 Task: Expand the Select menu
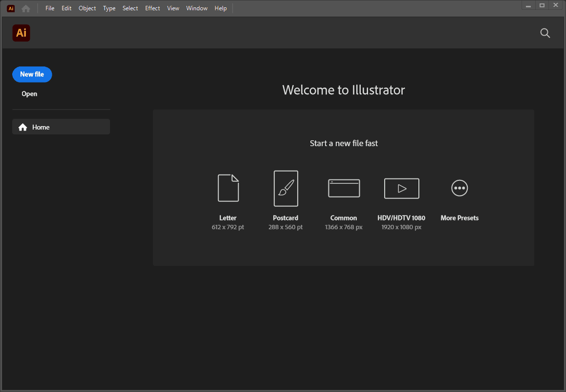click(x=130, y=8)
